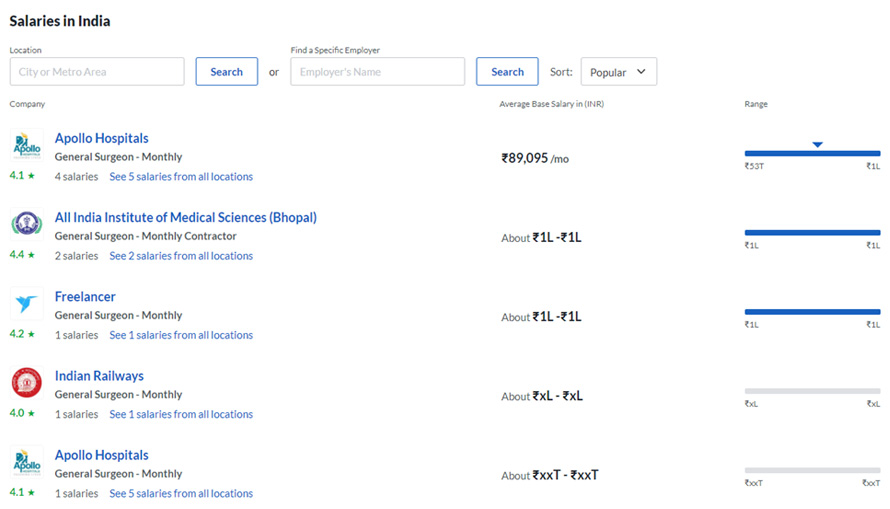The height and width of the screenshot is (509, 890).
Task: Click the range marker triangle for Apollo Hospitals
Action: coord(817,145)
